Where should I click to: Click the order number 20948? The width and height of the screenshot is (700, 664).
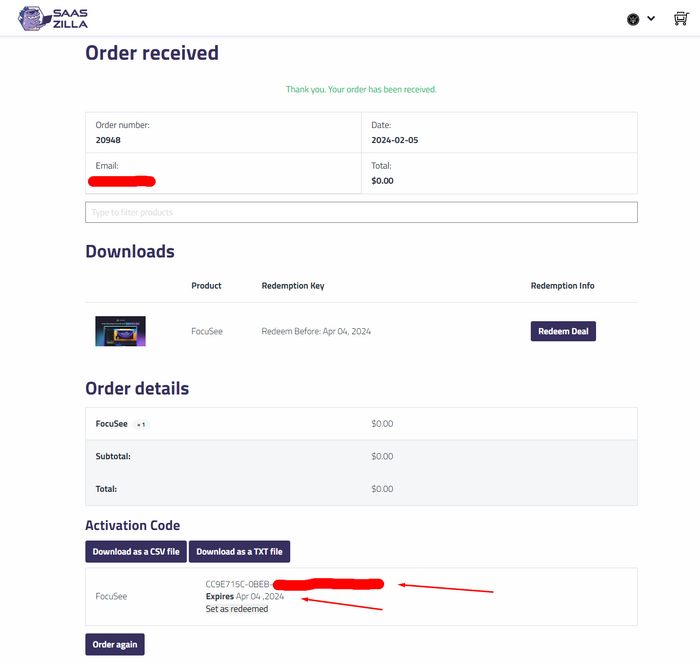(x=110, y=140)
